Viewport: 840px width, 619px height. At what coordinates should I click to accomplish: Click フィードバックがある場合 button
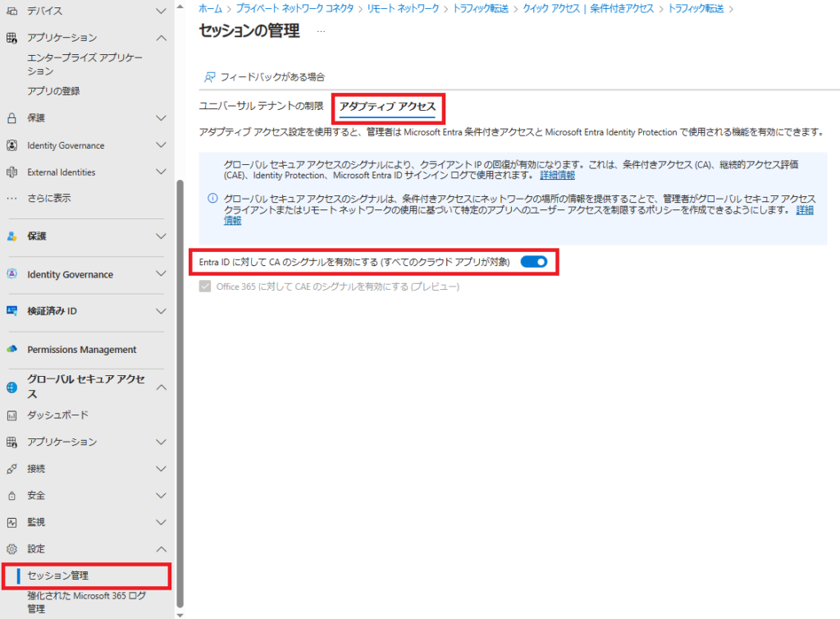click(265, 77)
